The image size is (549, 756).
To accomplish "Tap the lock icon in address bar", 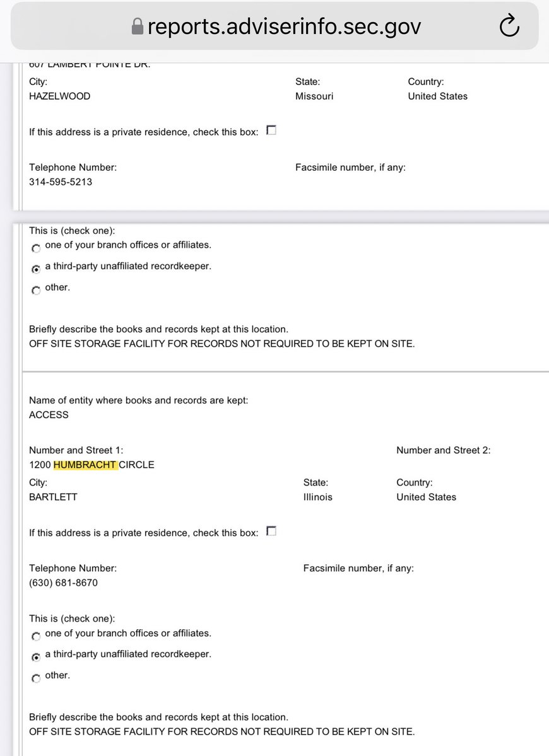I will coord(137,26).
